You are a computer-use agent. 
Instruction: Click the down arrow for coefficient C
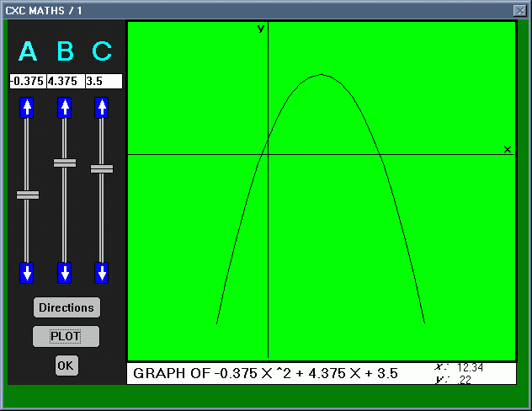(x=102, y=273)
